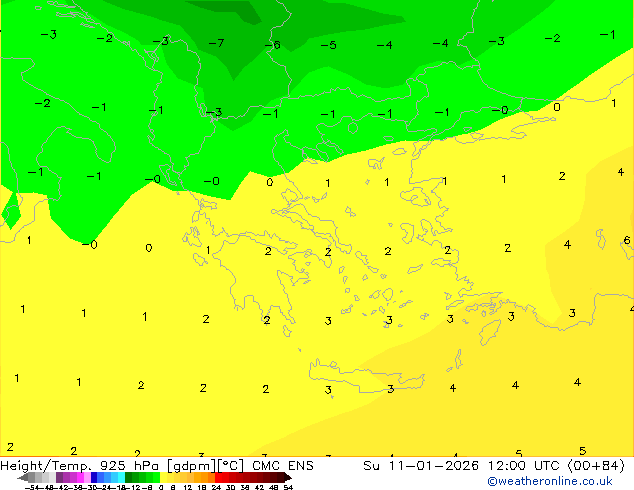Click the gray arrow at legend's cold end
Viewport: 634px width, 490px height.
pyautogui.click(x=23, y=477)
